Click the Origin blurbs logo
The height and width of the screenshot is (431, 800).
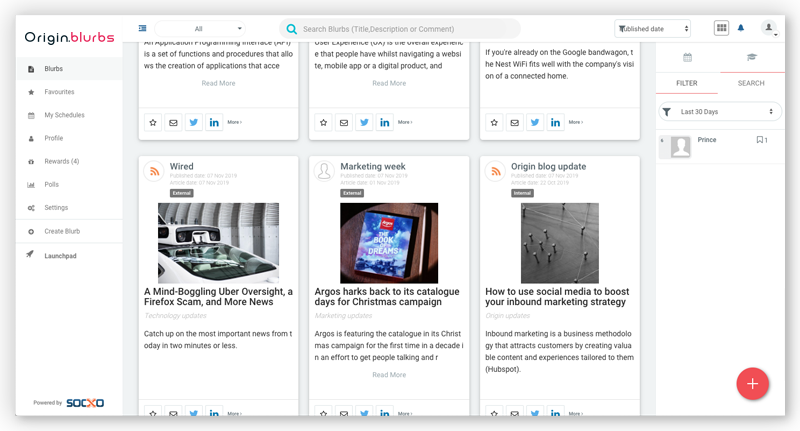(x=69, y=37)
